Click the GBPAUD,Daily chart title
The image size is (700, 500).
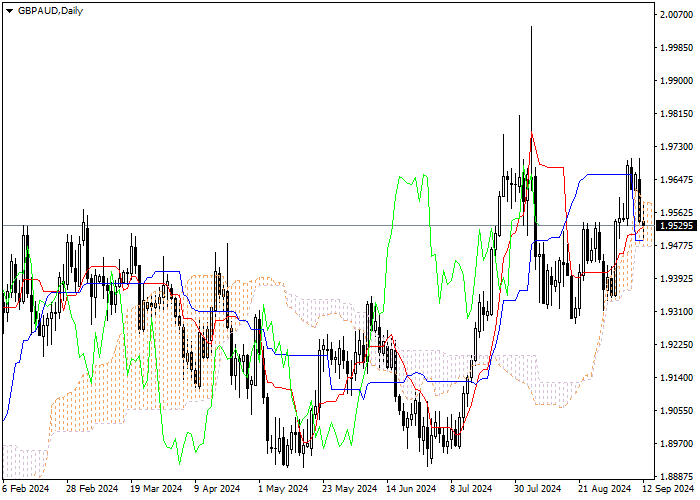[50, 11]
